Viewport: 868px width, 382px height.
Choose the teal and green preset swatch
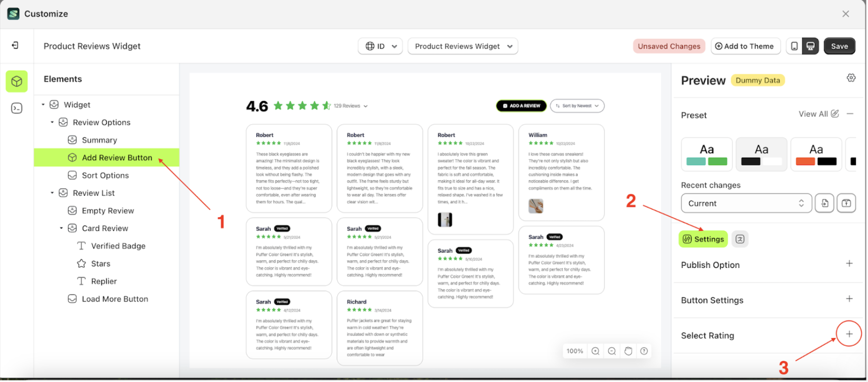point(707,154)
